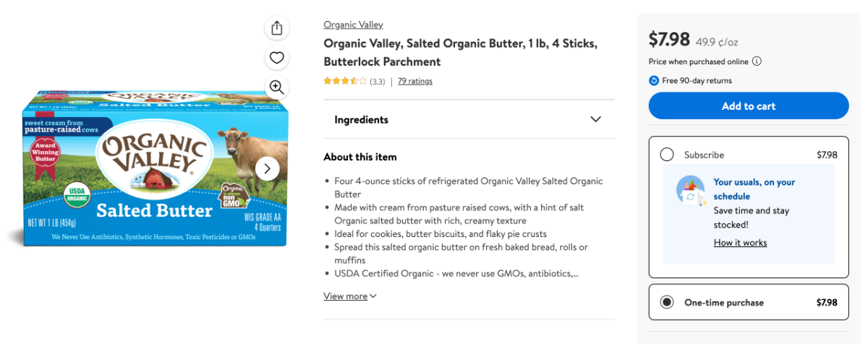Click the How it works link

point(740,243)
